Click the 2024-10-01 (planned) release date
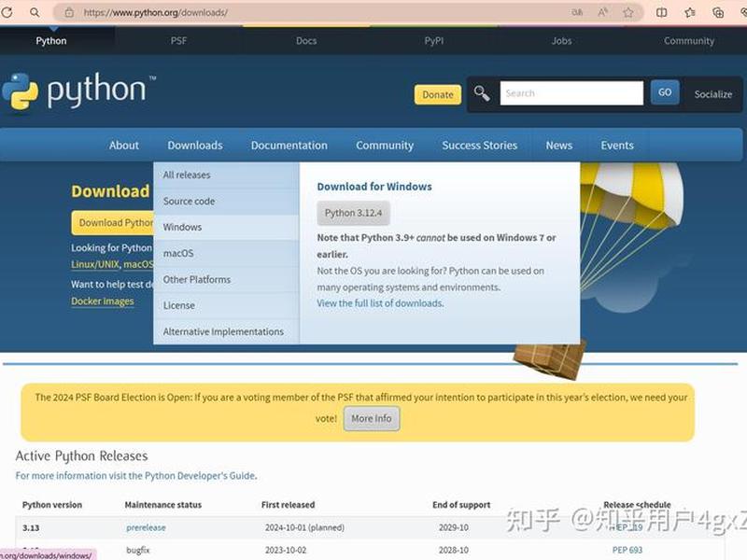 point(304,527)
